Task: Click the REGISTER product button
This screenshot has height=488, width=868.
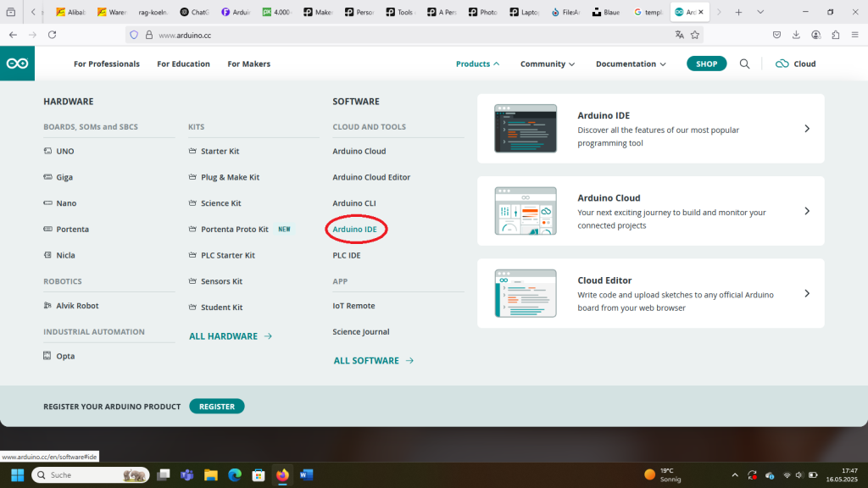Action: point(217,406)
